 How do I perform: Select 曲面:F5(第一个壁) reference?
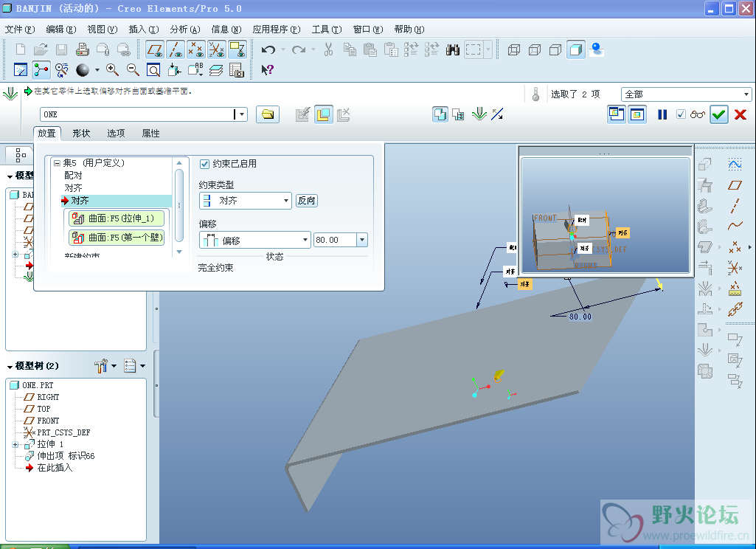click(x=117, y=238)
